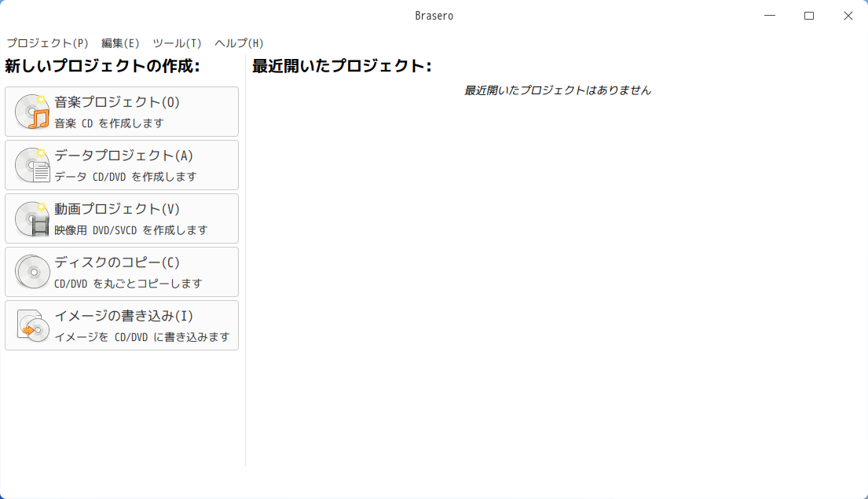Open the プロジェクト(P) menu
Screen dimensions: 868x499
click(x=47, y=43)
